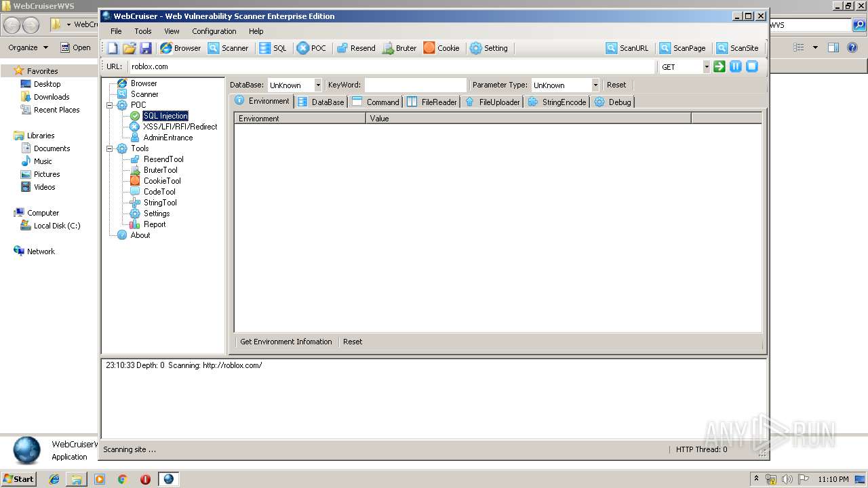
Task: Switch to the Debug tab
Action: tap(613, 102)
